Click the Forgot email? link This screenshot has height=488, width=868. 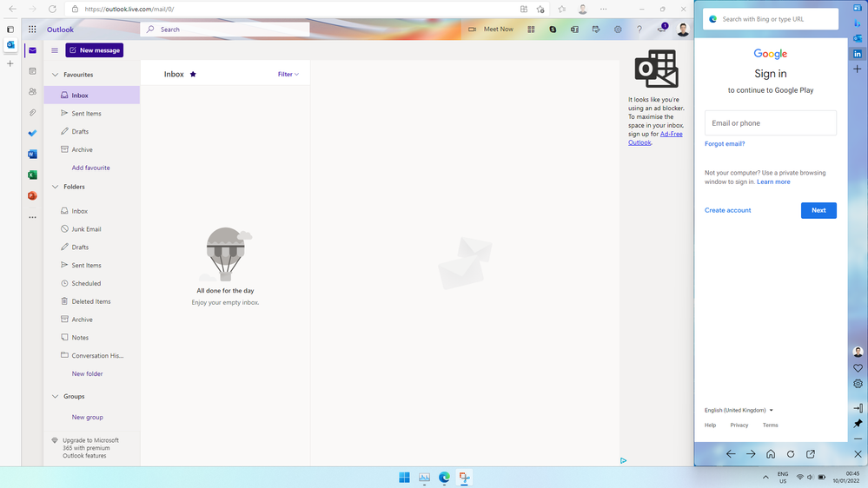(x=725, y=144)
